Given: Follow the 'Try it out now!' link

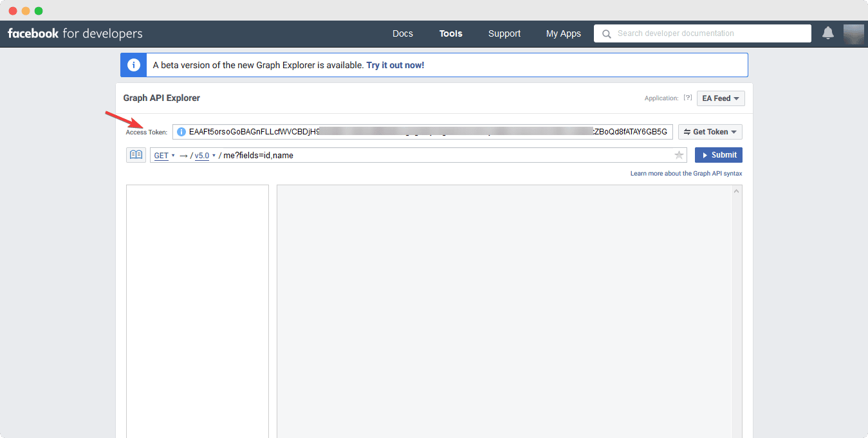Looking at the screenshot, I should click(395, 65).
